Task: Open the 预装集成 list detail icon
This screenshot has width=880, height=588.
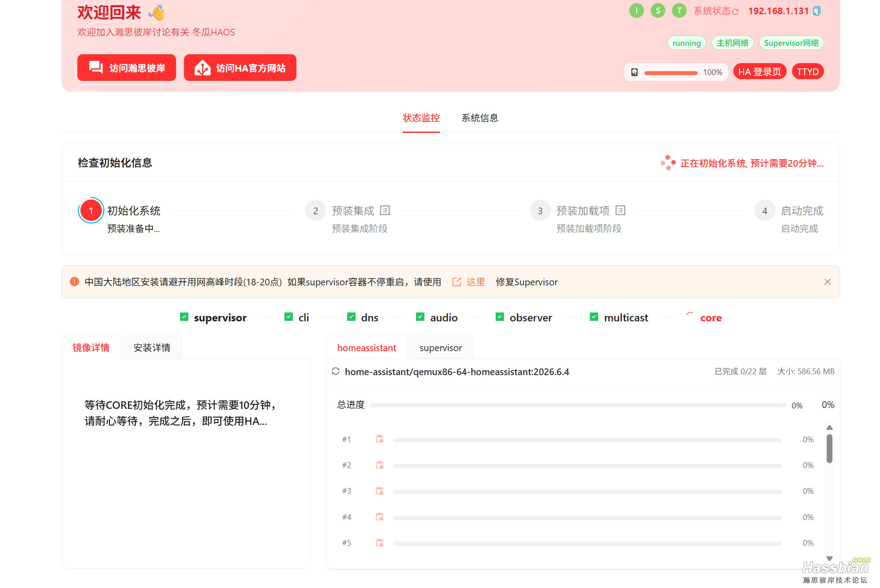Action: coord(385,210)
